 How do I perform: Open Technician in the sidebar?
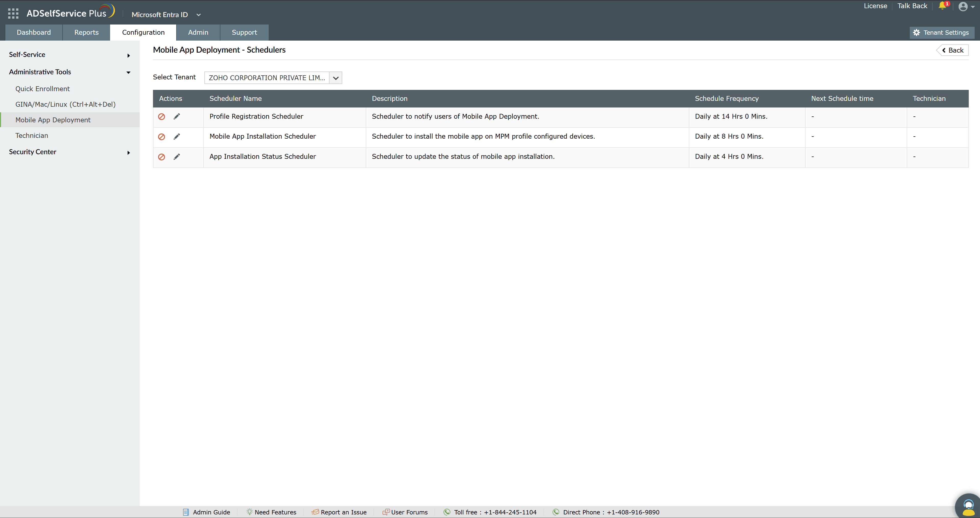(x=32, y=135)
